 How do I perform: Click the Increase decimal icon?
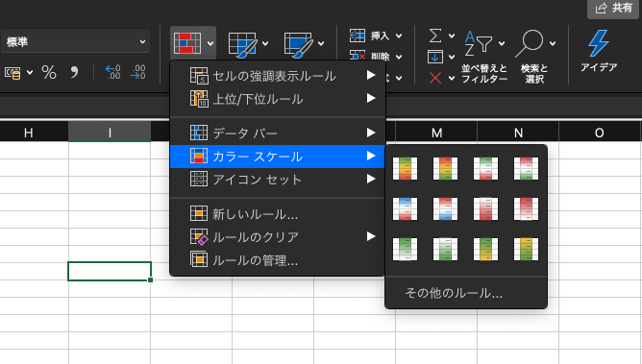(113, 72)
